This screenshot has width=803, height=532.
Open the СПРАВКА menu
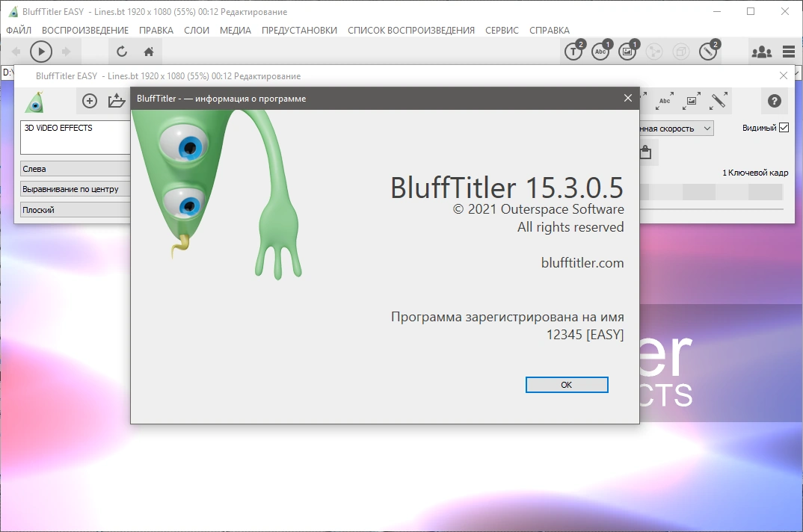point(550,30)
